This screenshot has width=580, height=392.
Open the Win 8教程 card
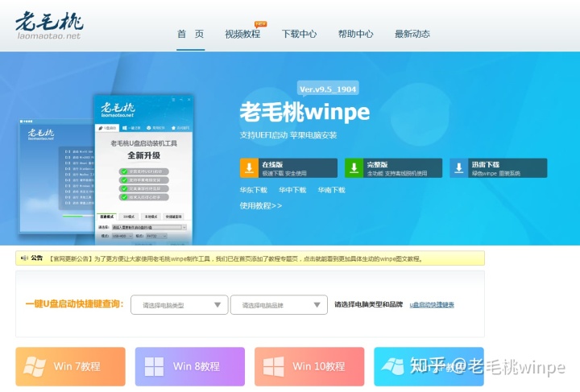pos(190,366)
